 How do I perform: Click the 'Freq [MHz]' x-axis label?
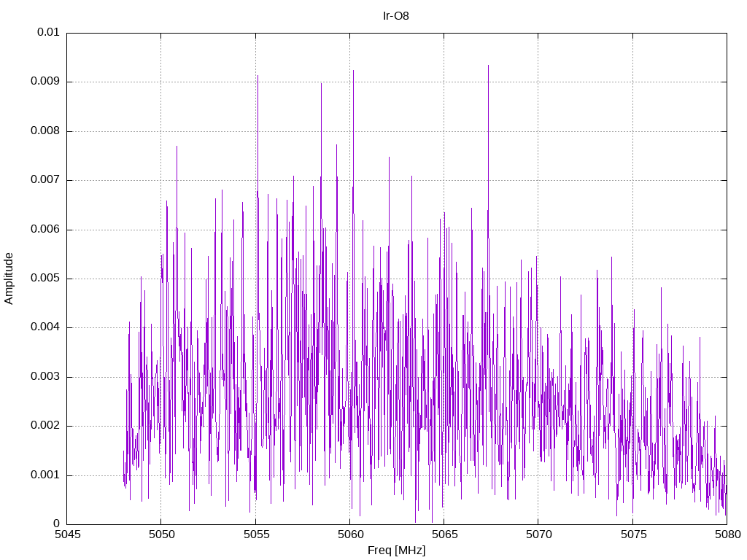point(396,550)
